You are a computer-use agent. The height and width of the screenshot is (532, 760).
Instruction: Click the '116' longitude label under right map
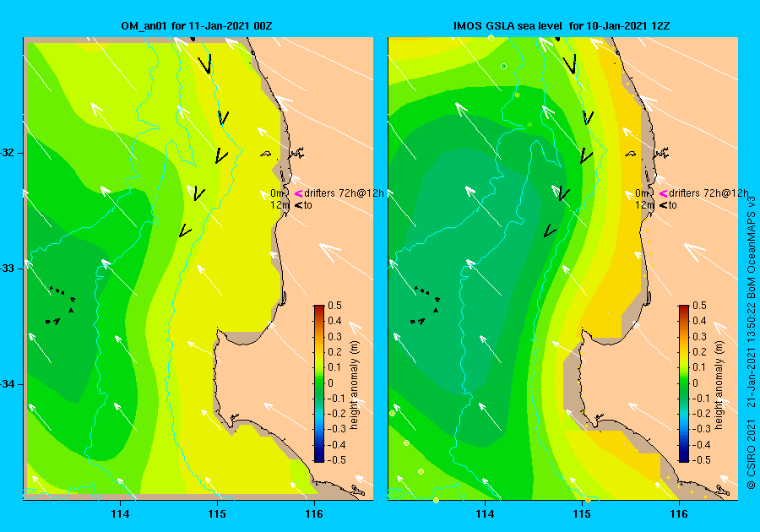point(679,514)
